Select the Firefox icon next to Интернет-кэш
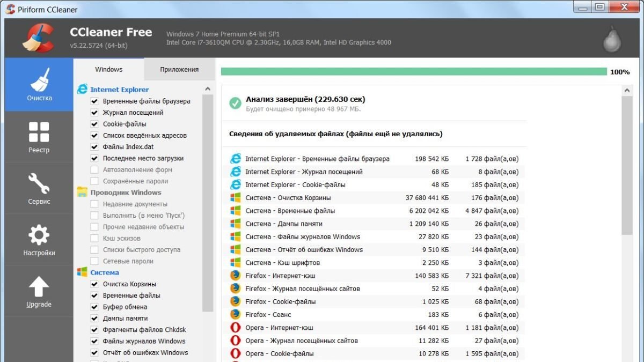 [235, 275]
